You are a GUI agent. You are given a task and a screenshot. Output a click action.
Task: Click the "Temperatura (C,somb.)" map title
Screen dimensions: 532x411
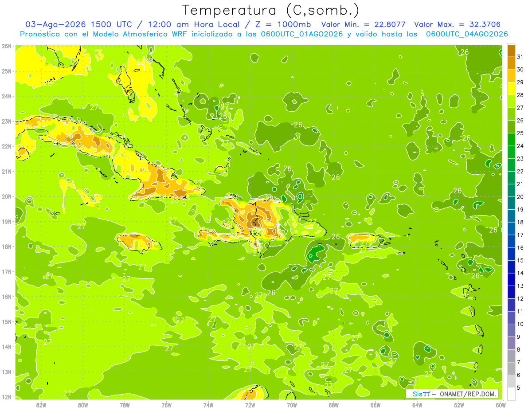coord(270,10)
